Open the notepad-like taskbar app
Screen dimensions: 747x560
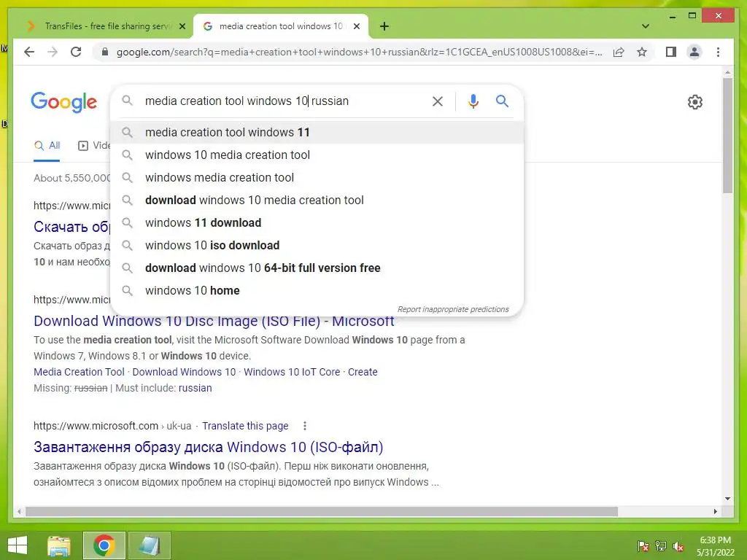click(x=149, y=545)
